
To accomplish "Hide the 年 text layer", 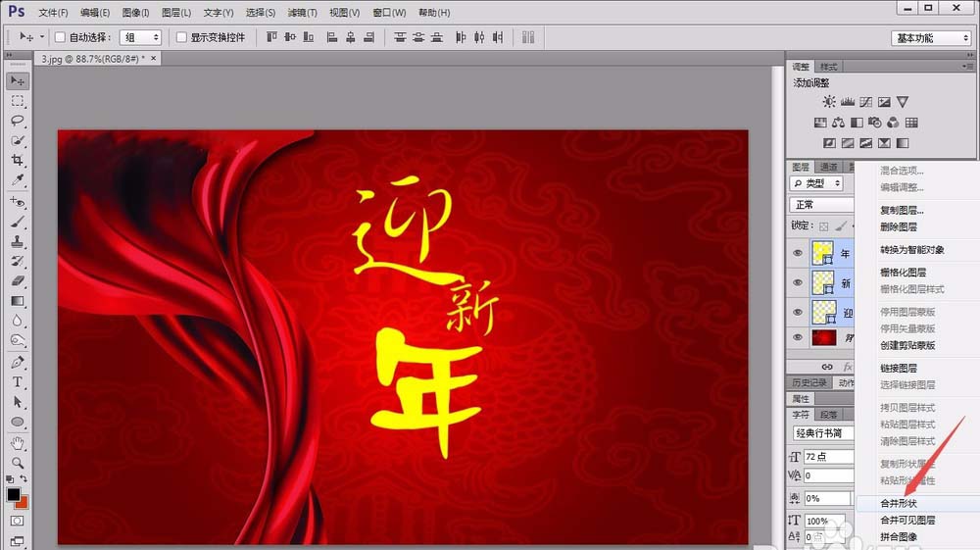I will coord(798,254).
